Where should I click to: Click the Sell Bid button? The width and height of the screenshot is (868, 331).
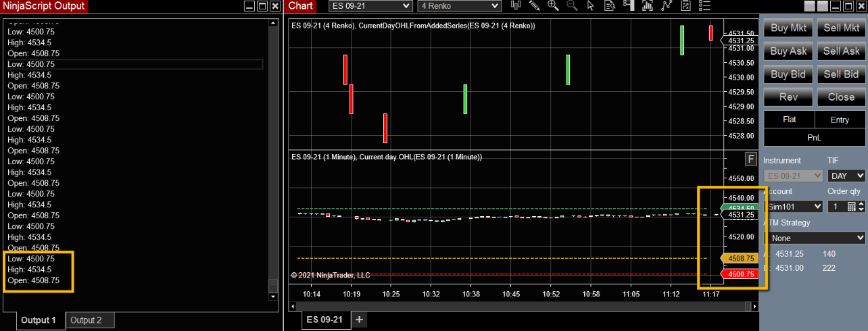[x=842, y=74]
